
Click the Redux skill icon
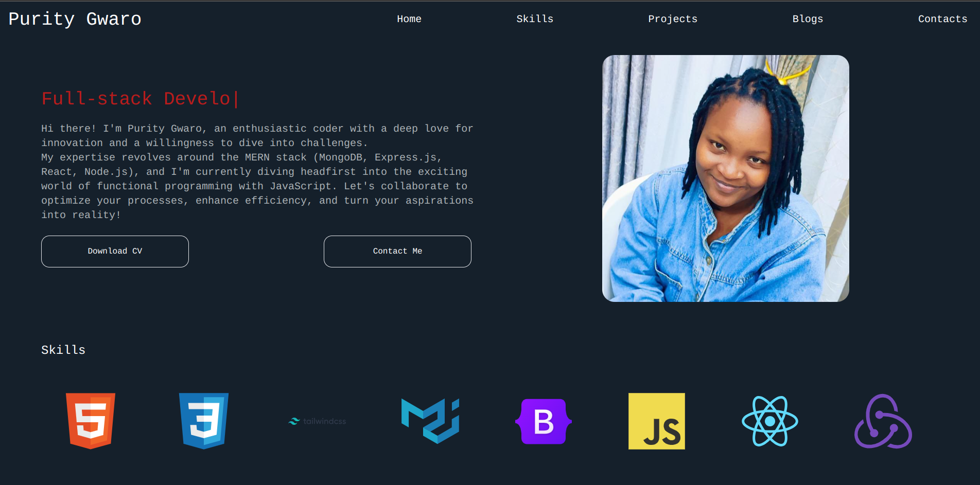pyautogui.click(x=882, y=421)
